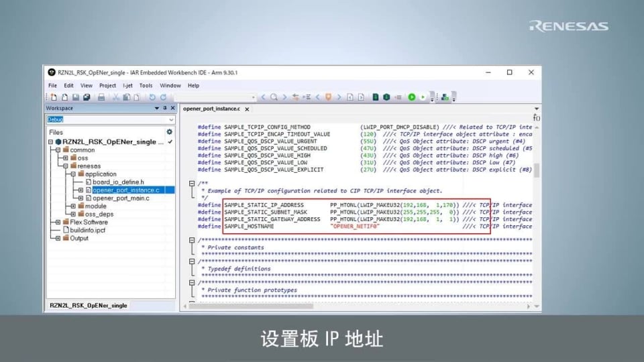Click the New Document toolbar icon
This screenshot has height=362, width=644.
54,97
